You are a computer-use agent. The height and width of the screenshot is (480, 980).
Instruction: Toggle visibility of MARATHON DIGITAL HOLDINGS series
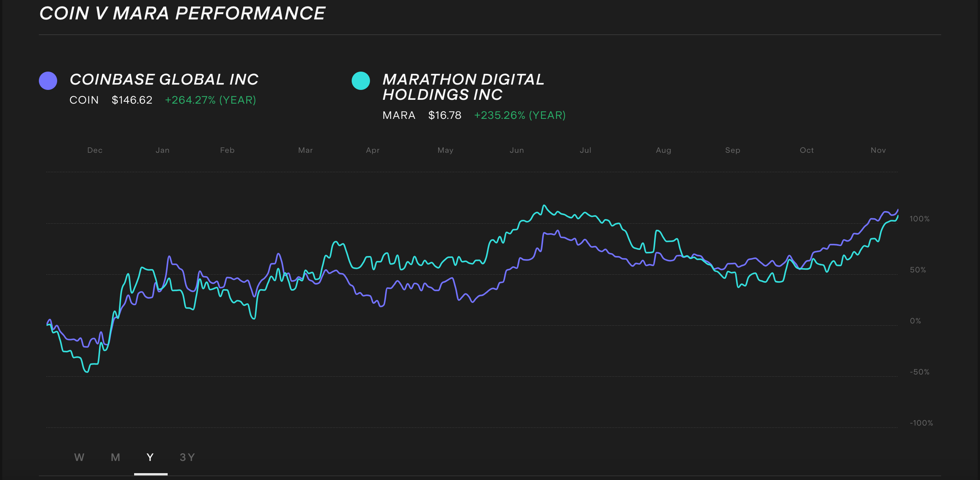[463, 87]
